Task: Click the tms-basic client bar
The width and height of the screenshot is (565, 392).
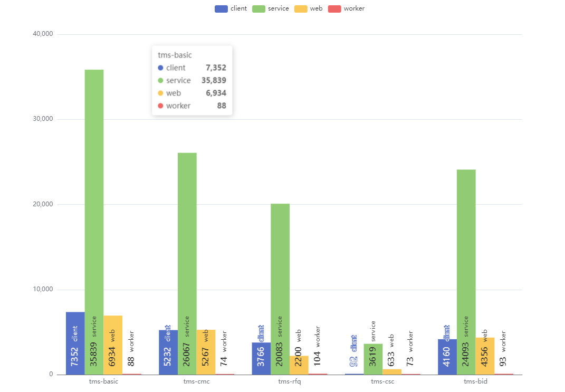Action: click(75, 343)
